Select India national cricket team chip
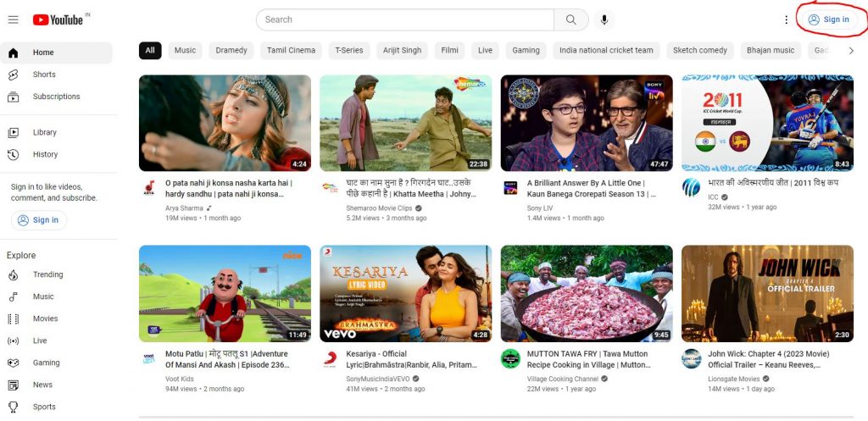 [606, 50]
